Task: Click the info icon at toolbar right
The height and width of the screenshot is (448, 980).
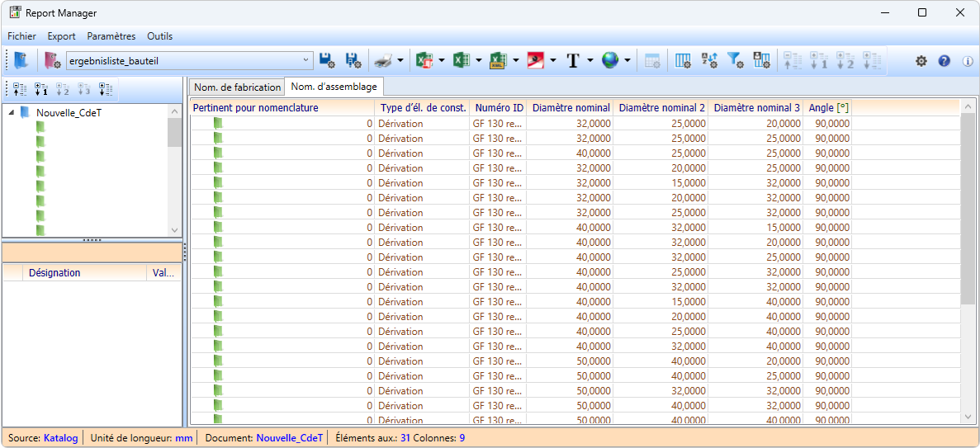Action: [x=968, y=61]
